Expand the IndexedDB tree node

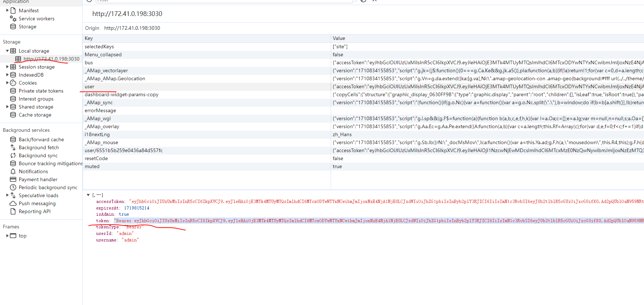tap(7, 75)
